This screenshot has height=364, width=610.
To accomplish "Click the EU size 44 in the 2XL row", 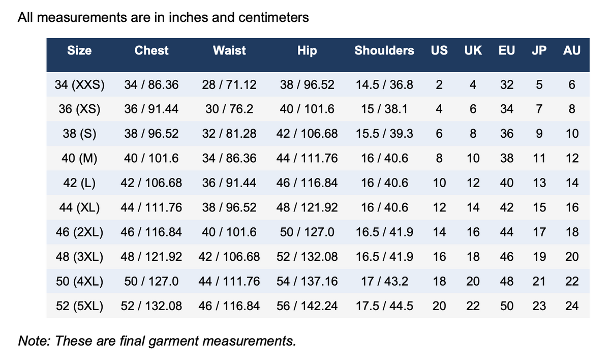I will click(507, 232).
